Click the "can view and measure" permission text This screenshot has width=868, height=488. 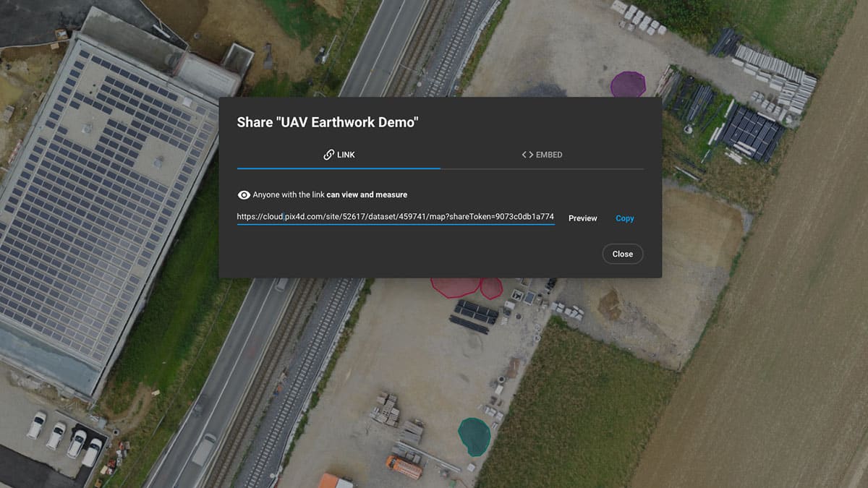coord(366,195)
